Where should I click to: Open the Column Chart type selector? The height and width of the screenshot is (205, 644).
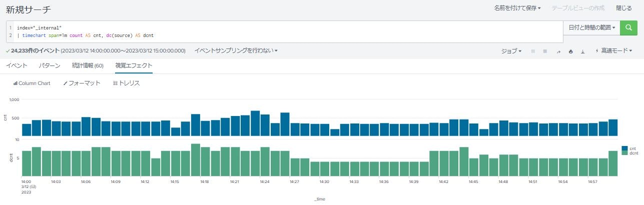[32, 83]
